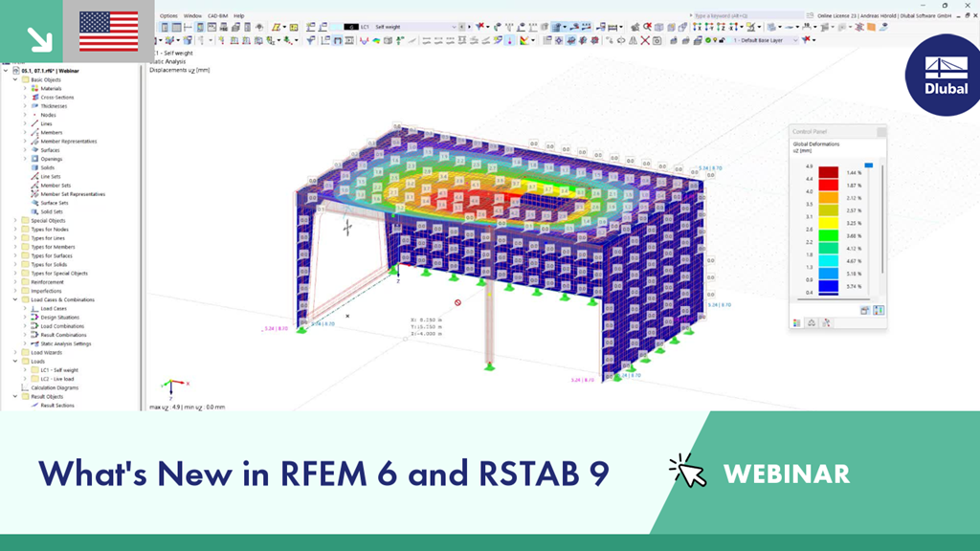Click the keyword search field
Image resolution: width=980 pixels, height=551 pixels.
(x=747, y=15)
